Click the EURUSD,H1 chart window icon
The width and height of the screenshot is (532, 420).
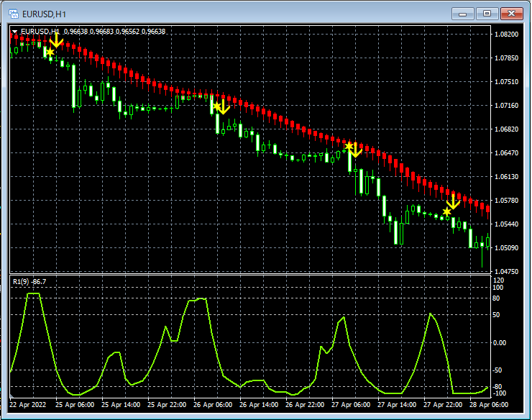coord(14,14)
